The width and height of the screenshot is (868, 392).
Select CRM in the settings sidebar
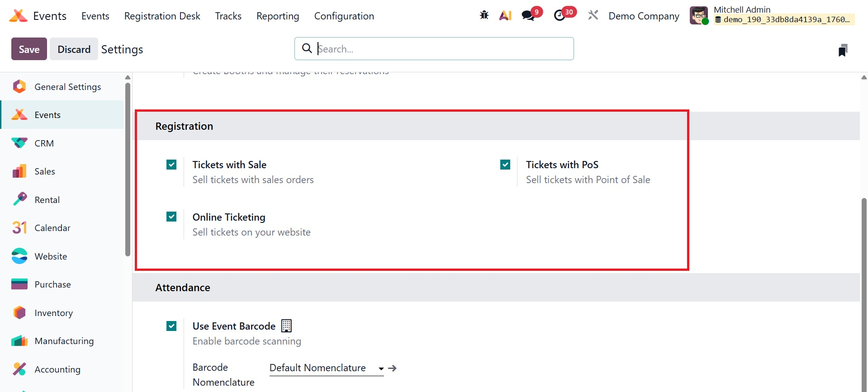44,143
